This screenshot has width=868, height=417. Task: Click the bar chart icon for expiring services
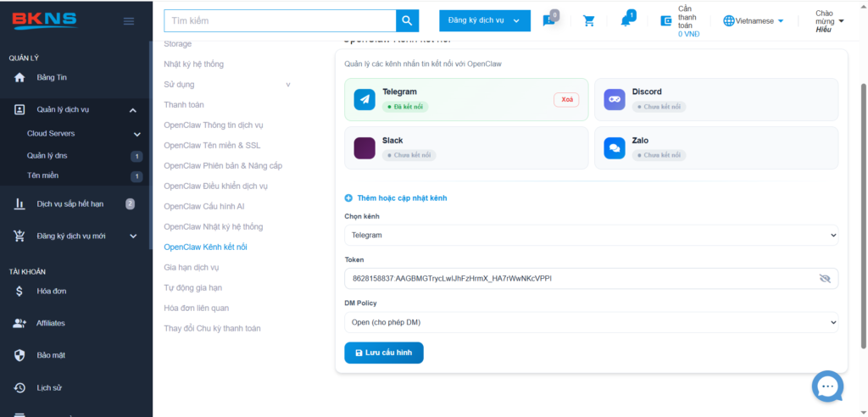click(x=19, y=203)
